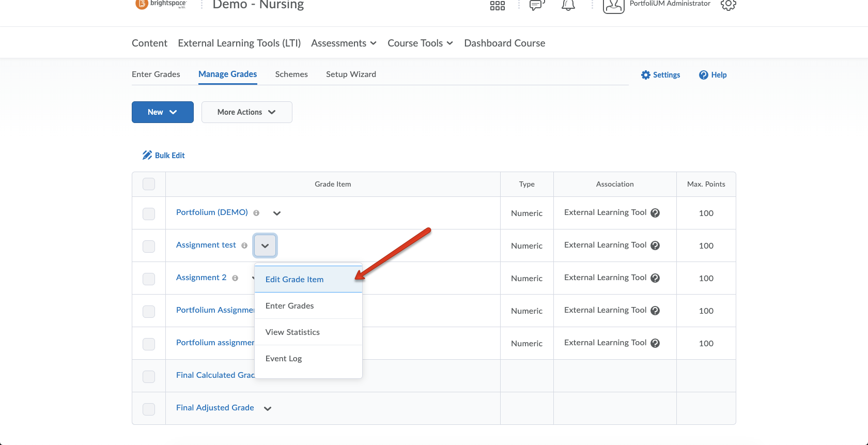The image size is (868, 445).
Task: Switch to Schemes tab
Action: point(291,74)
